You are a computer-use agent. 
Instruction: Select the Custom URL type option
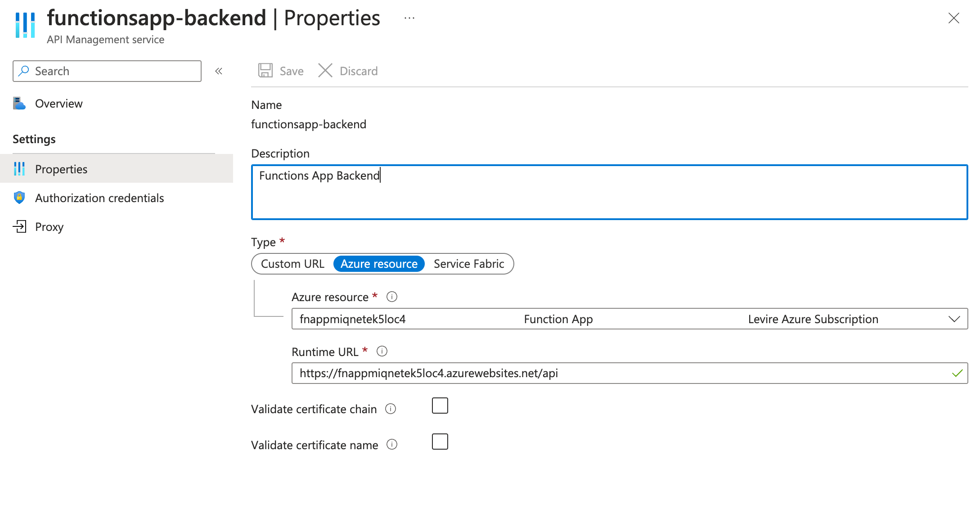(292, 264)
